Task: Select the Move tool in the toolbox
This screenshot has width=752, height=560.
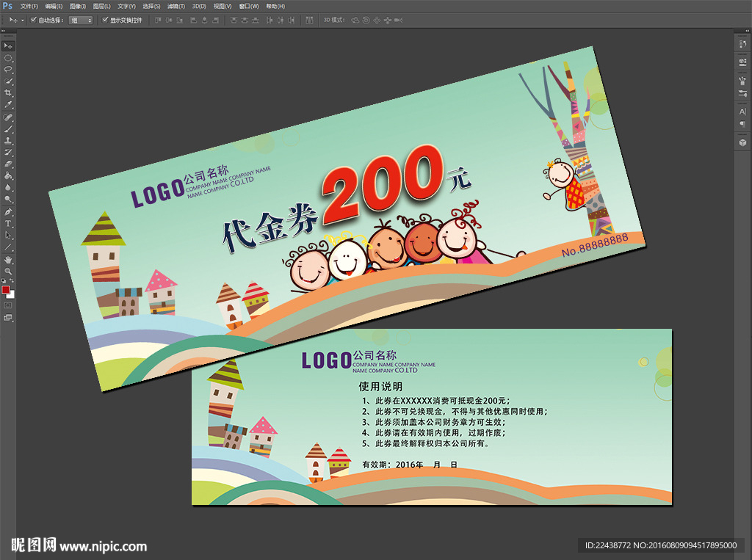Action: click(8, 46)
